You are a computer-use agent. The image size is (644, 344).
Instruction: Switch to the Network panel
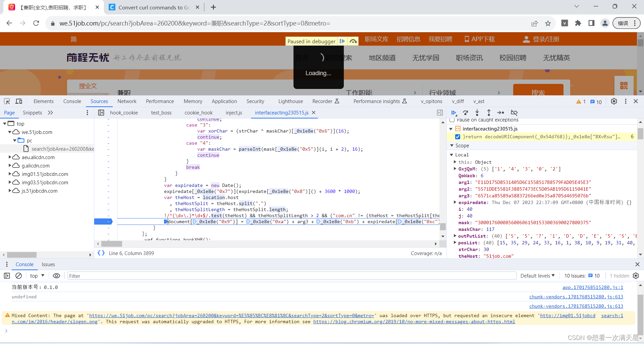point(127,101)
